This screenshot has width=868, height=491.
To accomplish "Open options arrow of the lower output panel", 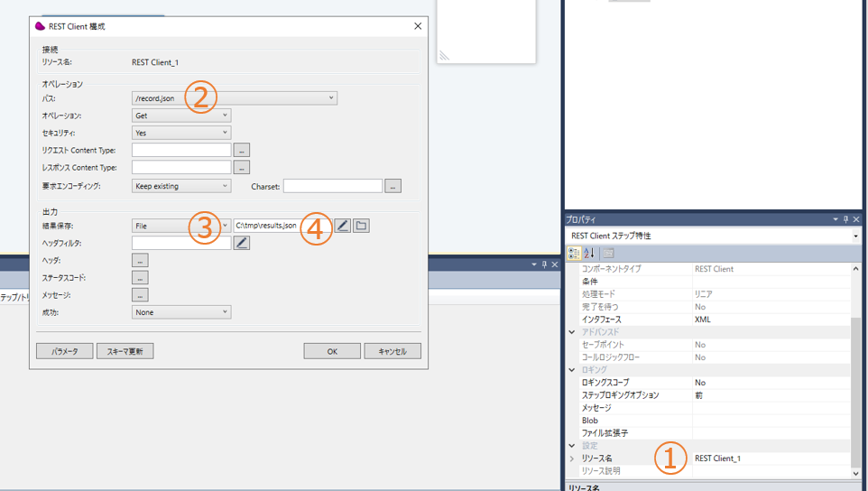I will 533,264.
